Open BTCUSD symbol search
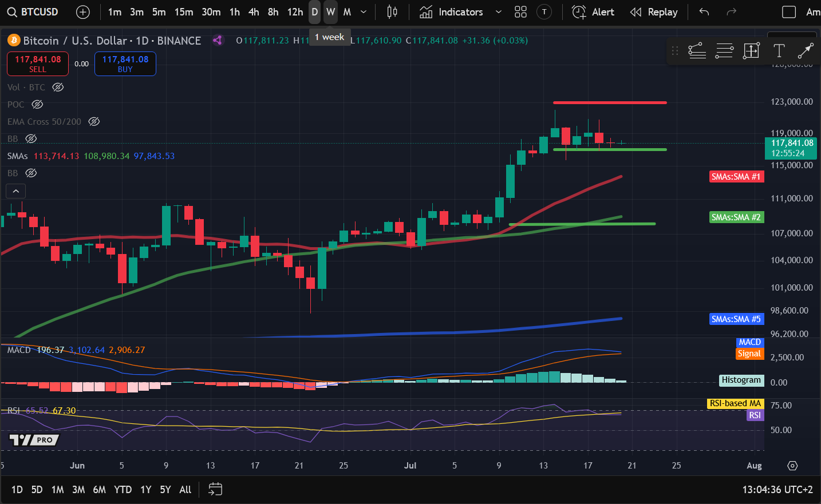Viewport: 821px width, 504px height. click(x=31, y=12)
